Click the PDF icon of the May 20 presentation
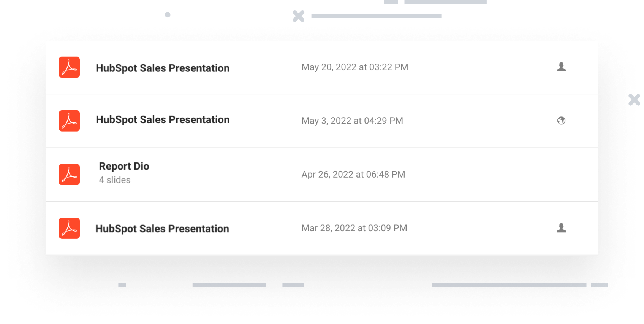This screenshot has height=324, width=644. [69, 67]
